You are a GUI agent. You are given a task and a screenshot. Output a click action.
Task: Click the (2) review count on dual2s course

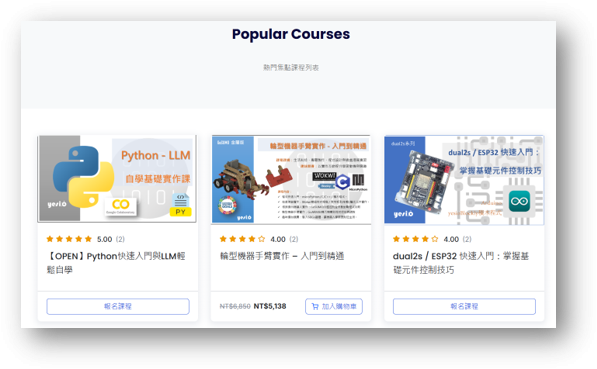(x=467, y=239)
